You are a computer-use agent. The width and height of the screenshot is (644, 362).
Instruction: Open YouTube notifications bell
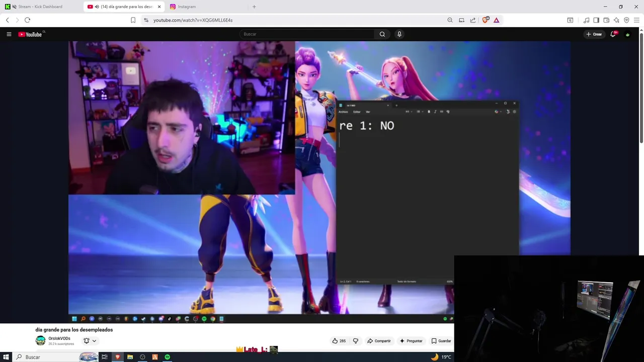point(613,34)
